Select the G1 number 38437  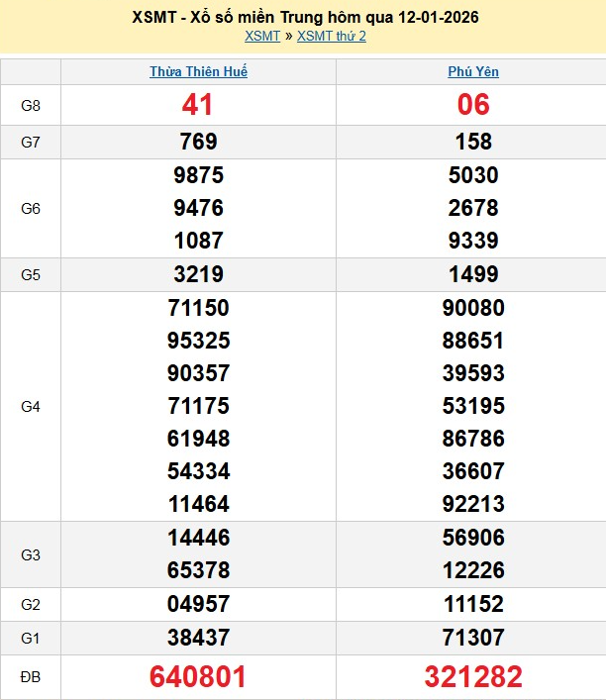(x=198, y=638)
